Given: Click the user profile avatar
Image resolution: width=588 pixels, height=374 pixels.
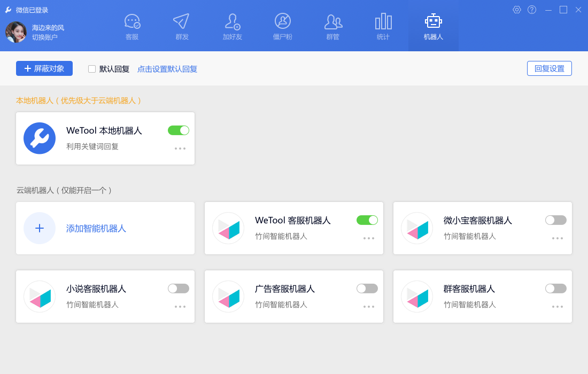Looking at the screenshot, I should coord(16,32).
